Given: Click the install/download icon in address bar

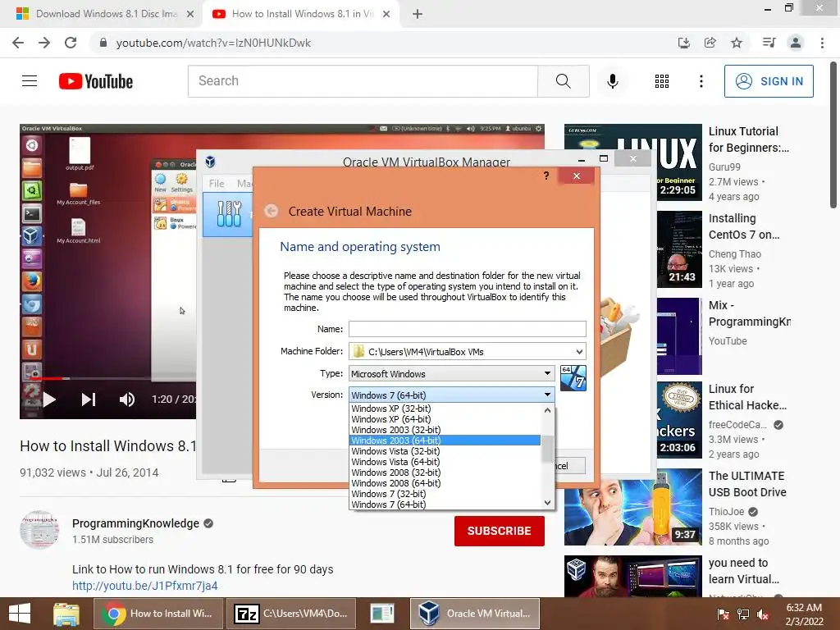Looking at the screenshot, I should tap(684, 43).
